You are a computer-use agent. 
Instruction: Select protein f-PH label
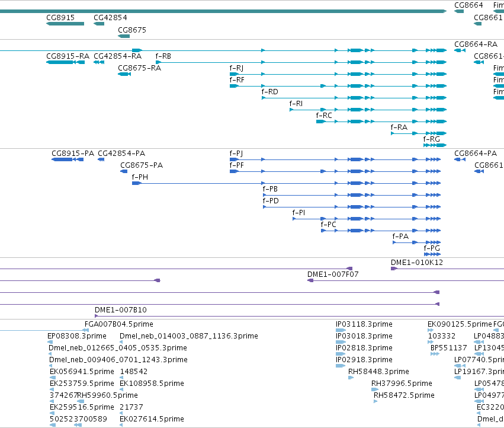(140, 177)
